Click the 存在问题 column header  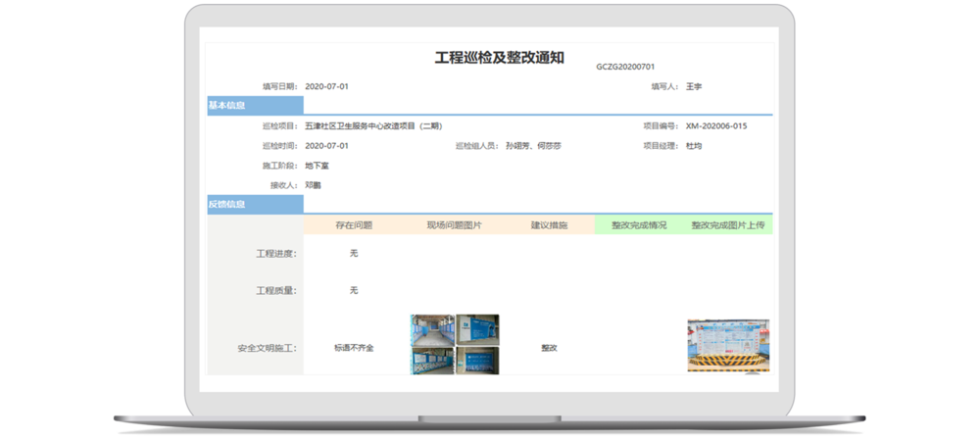click(354, 225)
